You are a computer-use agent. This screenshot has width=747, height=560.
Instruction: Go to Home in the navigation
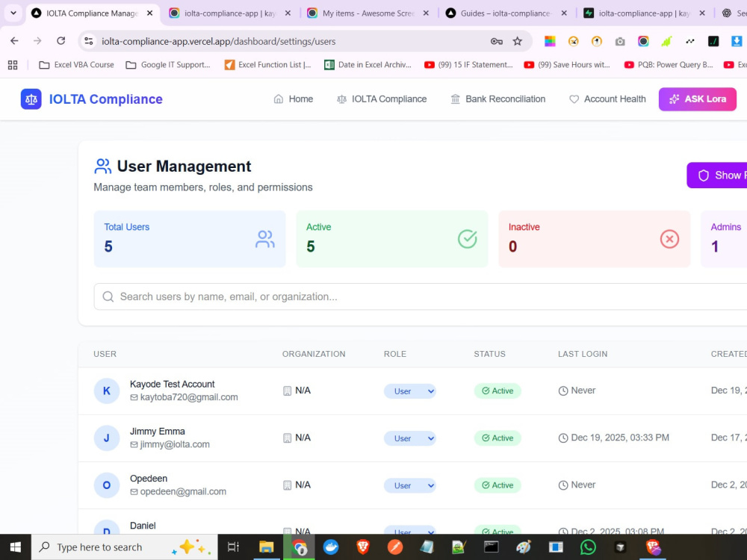[294, 99]
